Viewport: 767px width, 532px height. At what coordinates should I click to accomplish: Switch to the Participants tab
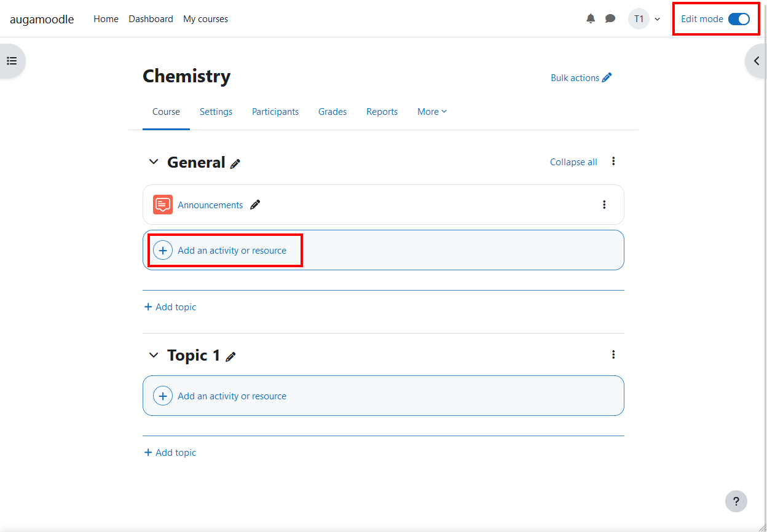click(x=275, y=111)
